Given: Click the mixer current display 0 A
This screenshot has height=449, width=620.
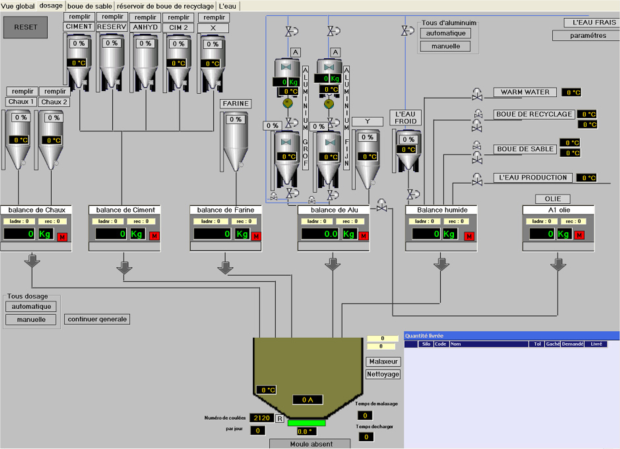Looking at the screenshot, I should 307,400.
